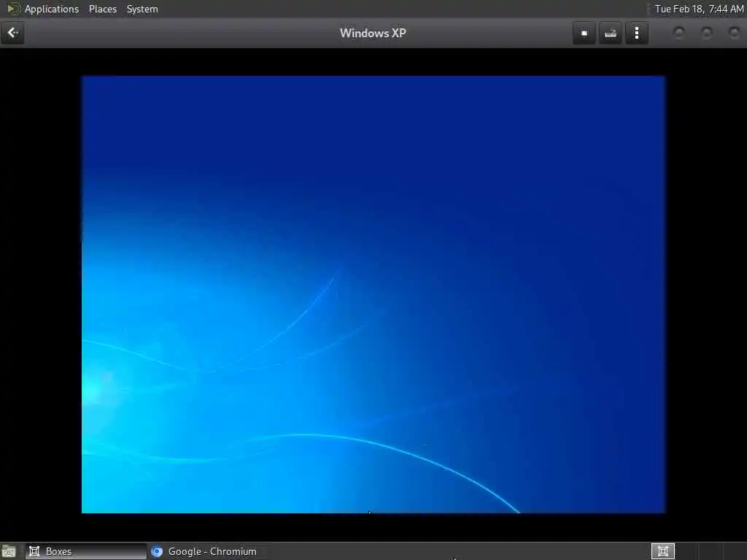Image resolution: width=747 pixels, height=560 pixels.
Task: Switch to Boxes in the taskbar
Action: [86, 551]
